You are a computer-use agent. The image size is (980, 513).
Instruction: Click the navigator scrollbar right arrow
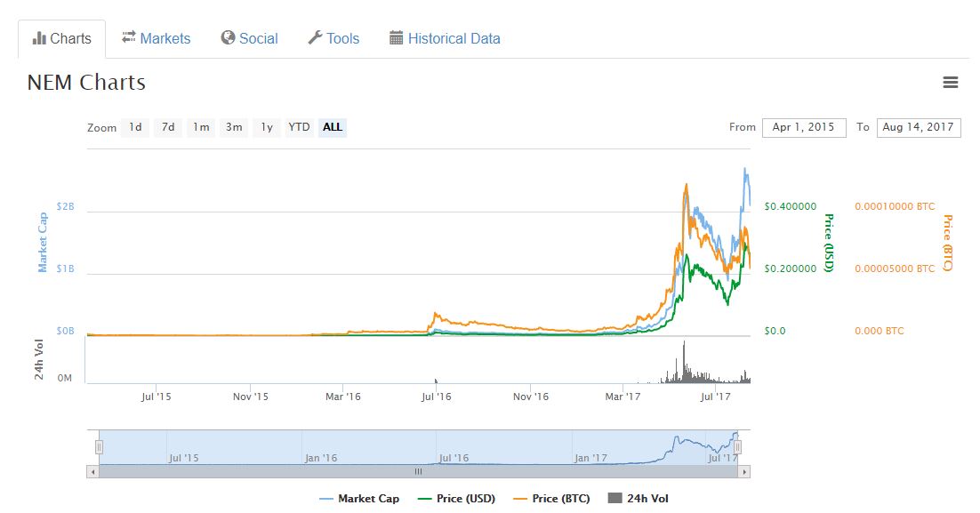coord(743,472)
